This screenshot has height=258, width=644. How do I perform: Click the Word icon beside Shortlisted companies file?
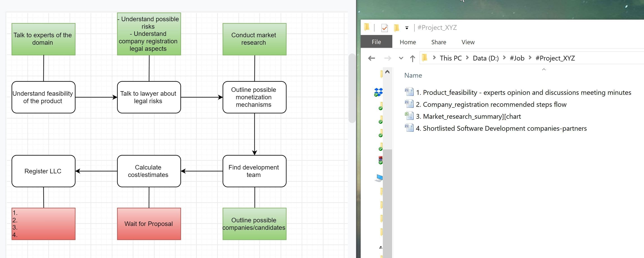(x=410, y=128)
